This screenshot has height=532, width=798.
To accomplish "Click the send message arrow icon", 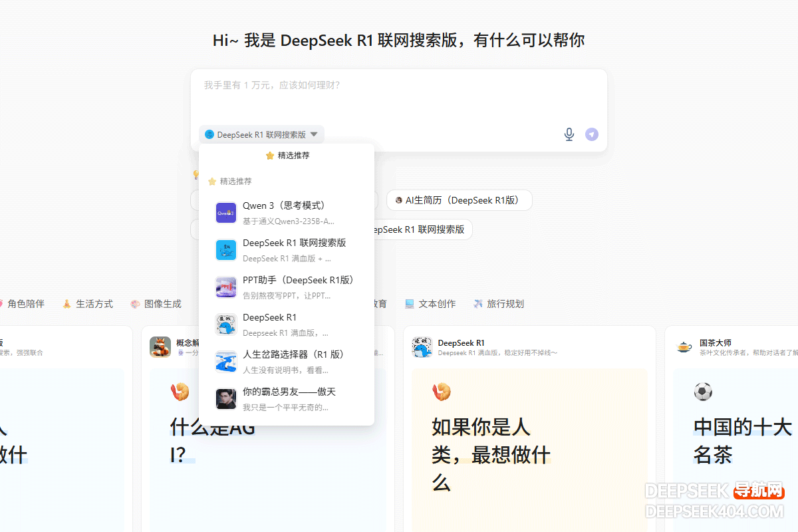I will [x=592, y=134].
